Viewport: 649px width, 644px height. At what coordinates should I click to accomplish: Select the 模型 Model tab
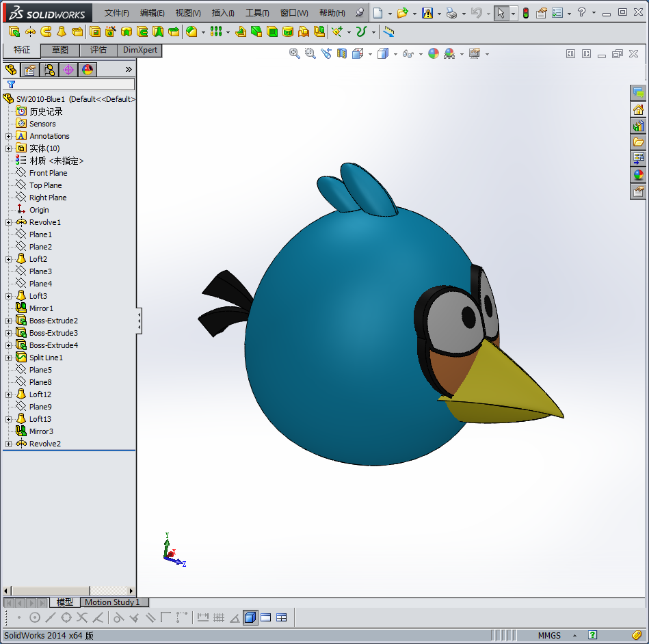tap(64, 602)
